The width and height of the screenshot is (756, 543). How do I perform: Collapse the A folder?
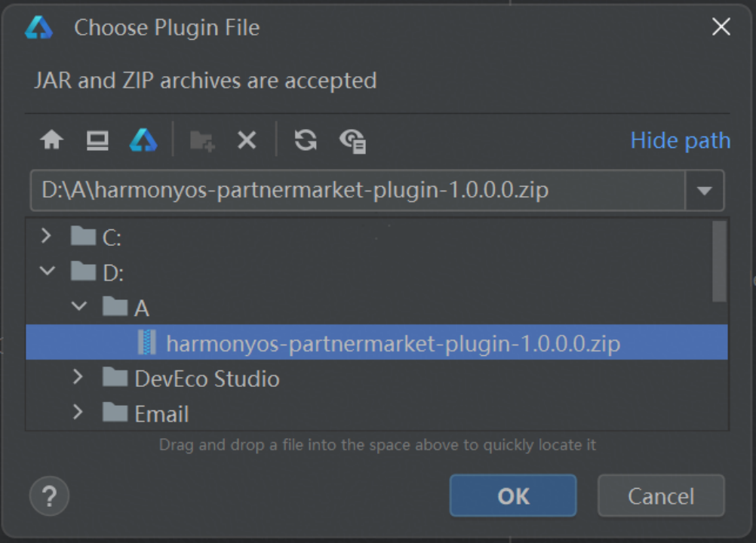tap(79, 306)
